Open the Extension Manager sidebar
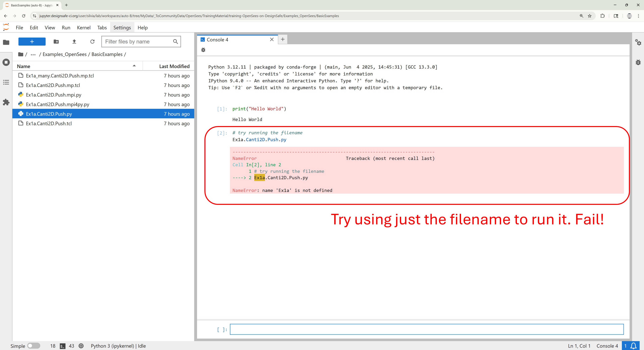Screen dimensions: 644x350 point(6,102)
